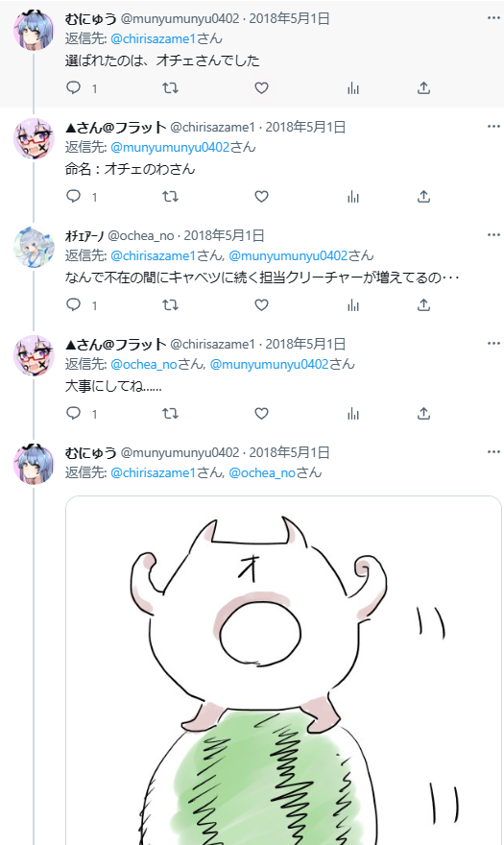Open the 2018年5月1日 timestamp of オチェアーノ tweet
Screen dimensions: 504x845
(x=225, y=235)
